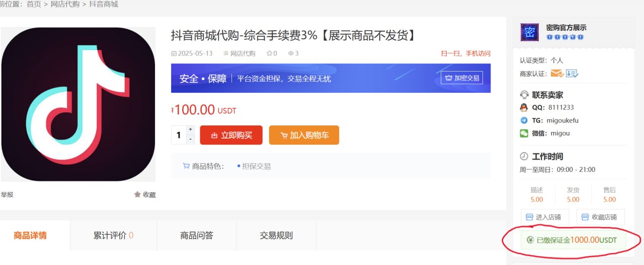Click the 密购官方展示 shop name

(566, 28)
